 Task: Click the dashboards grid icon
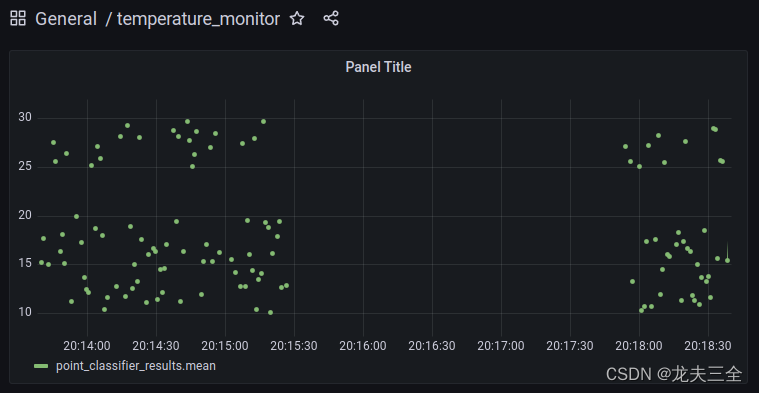point(18,19)
